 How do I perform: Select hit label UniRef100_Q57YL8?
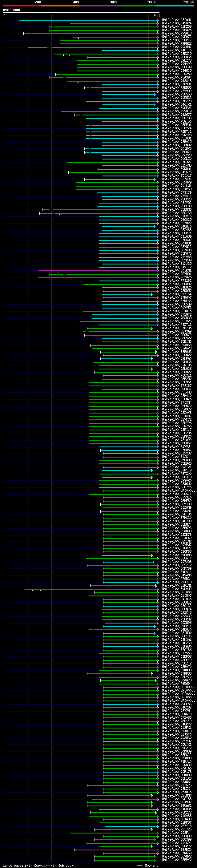point(176,826)
